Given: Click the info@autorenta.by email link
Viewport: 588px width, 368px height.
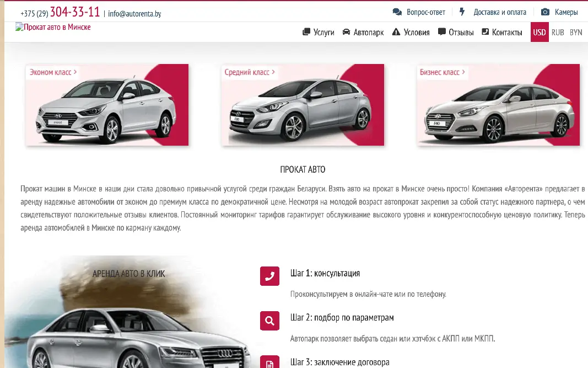Looking at the screenshot, I should (x=134, y=14).
